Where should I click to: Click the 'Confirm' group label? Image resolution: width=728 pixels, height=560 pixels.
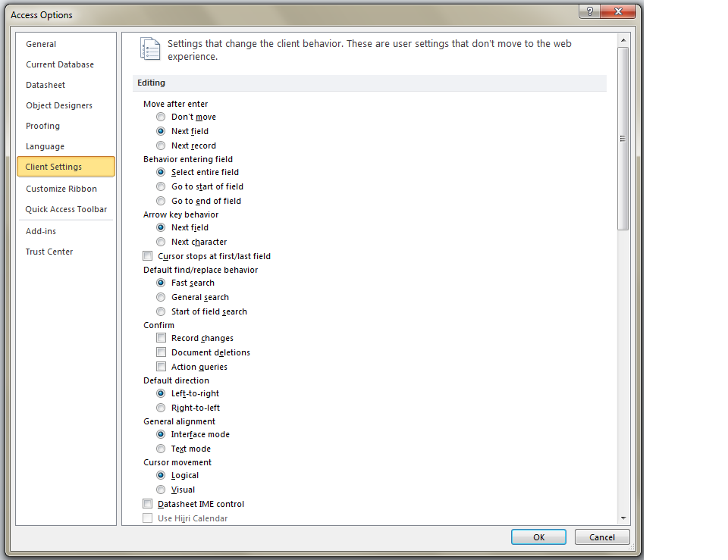tap(158, 325)
